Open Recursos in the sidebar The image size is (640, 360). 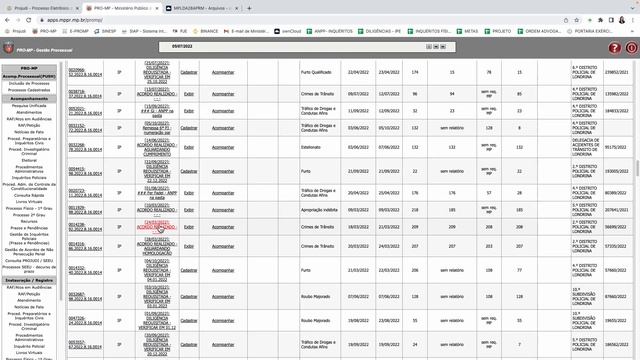[x=29, y=221]
